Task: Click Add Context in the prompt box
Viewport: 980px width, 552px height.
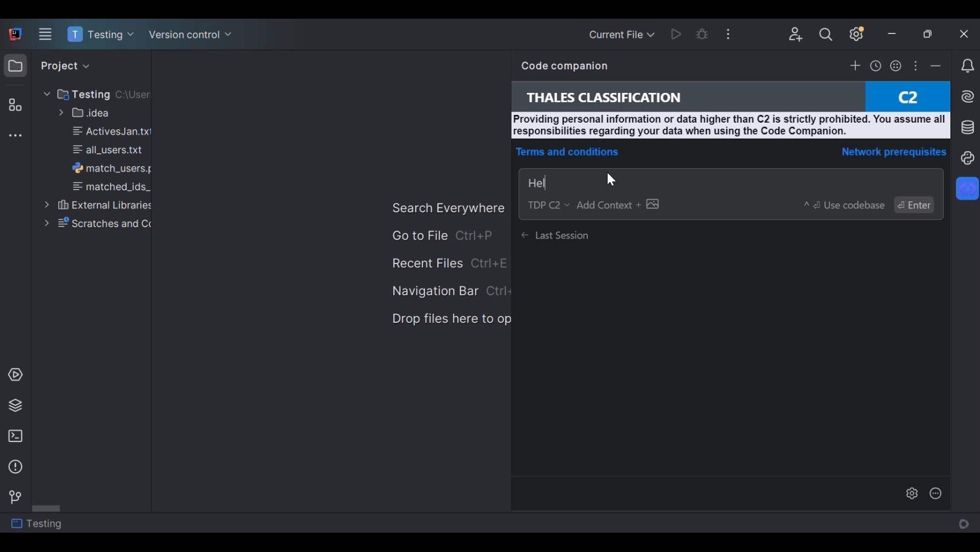Action: [609, 205]
